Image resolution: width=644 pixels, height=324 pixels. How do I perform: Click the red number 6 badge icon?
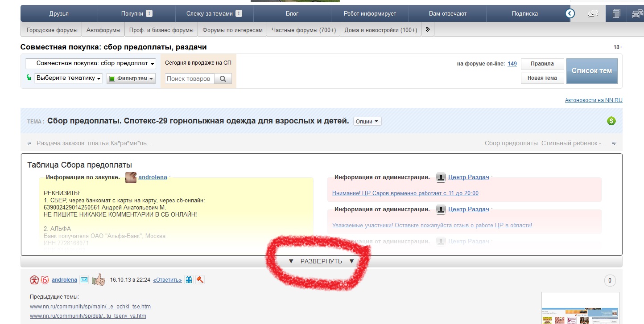pyautogui.click(x=45, y=280)
